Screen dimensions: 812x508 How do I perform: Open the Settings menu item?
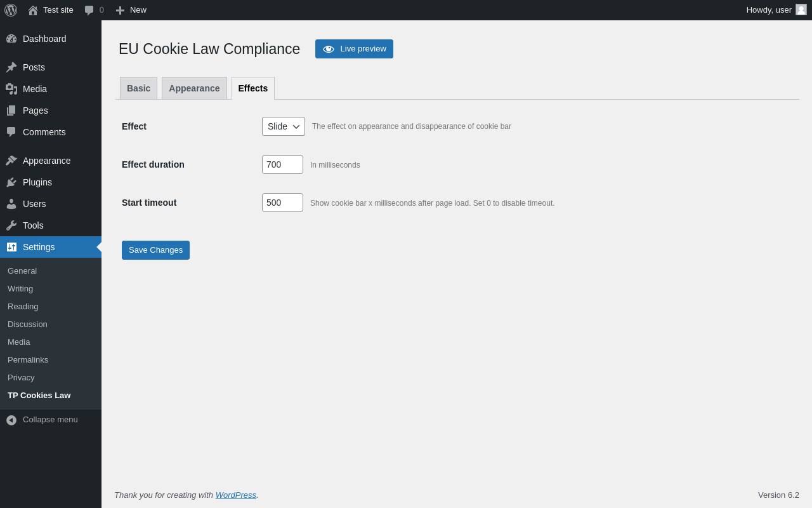coord(51,247)
